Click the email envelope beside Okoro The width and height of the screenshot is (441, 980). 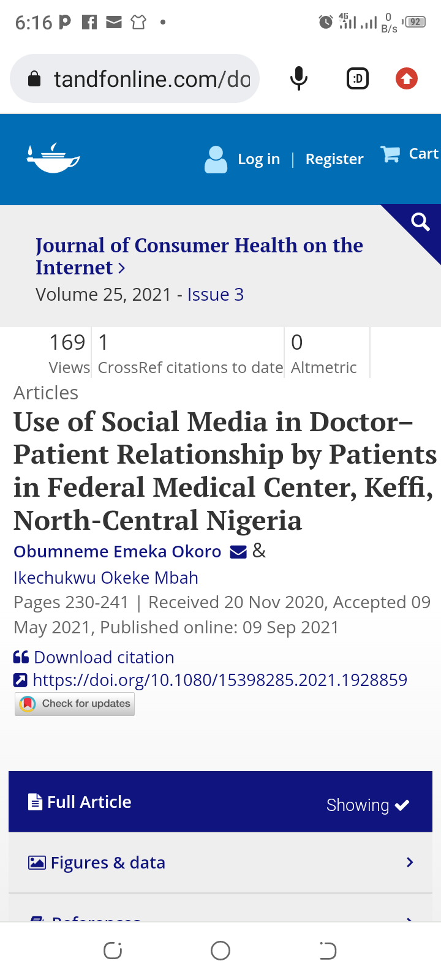pyautogui.click(x=238, y=552)
